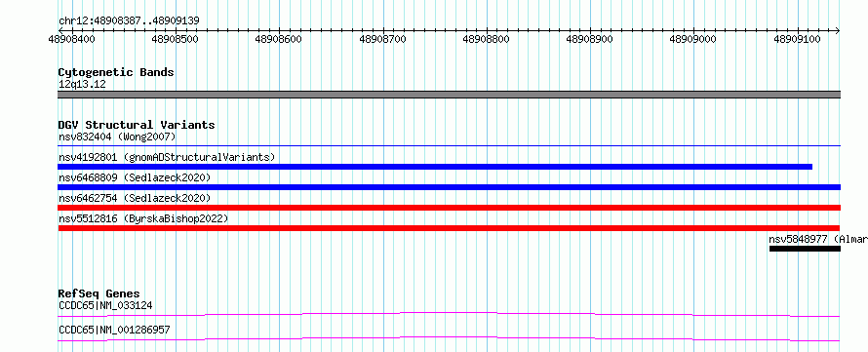The height and width of the screenshot is (352, 868).
Task: Click the nsv6462754 (Sedlazeck2020) label
Action: (x=135, y=198)
